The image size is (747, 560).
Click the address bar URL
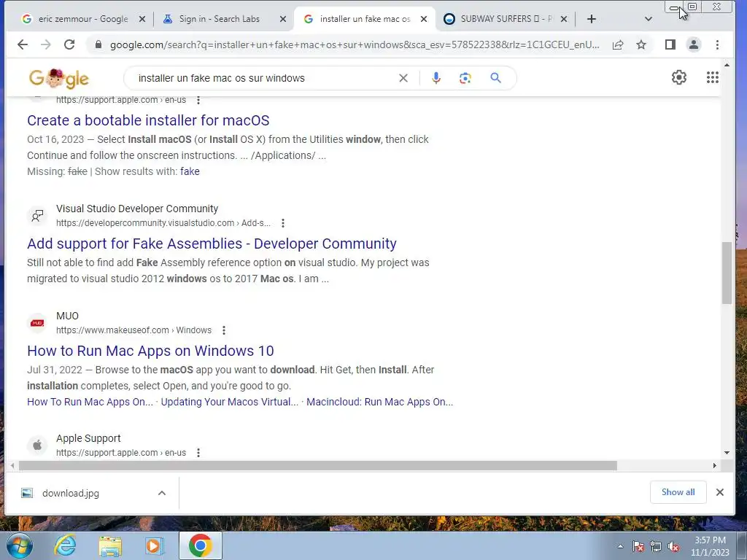[355, 44]
